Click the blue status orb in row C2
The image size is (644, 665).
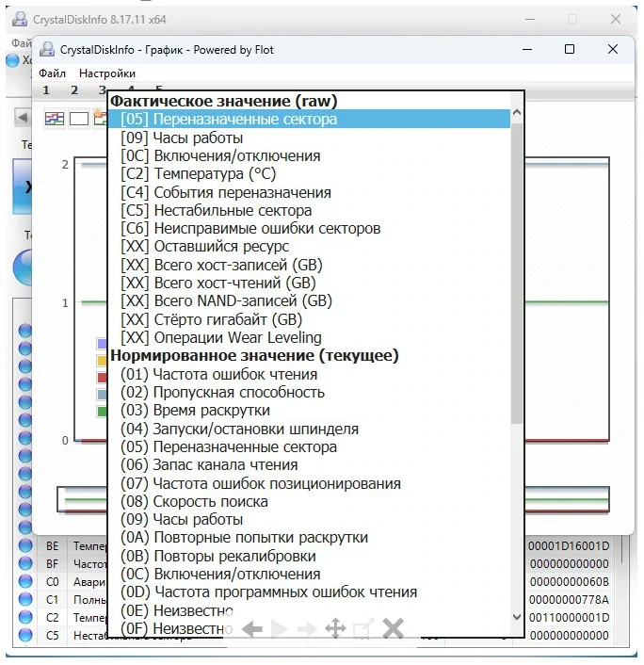pos(25,617)
